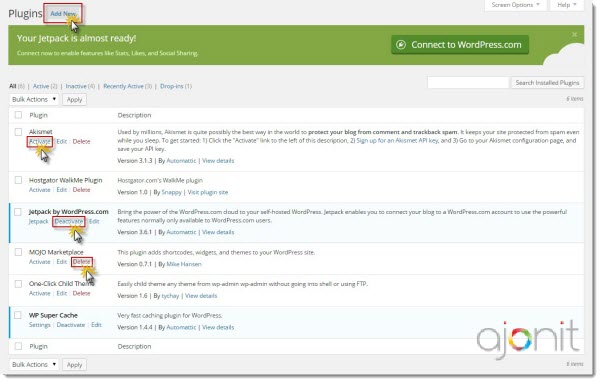Delete the Akismet plugin
The height and width of the screenshot is (382, 600).
coord(82,142)
